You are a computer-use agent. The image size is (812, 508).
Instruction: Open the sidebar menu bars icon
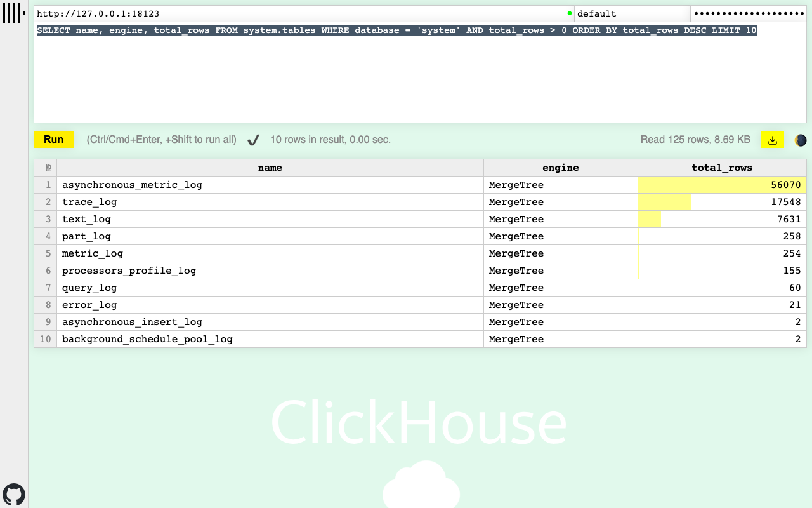point(14,13)
